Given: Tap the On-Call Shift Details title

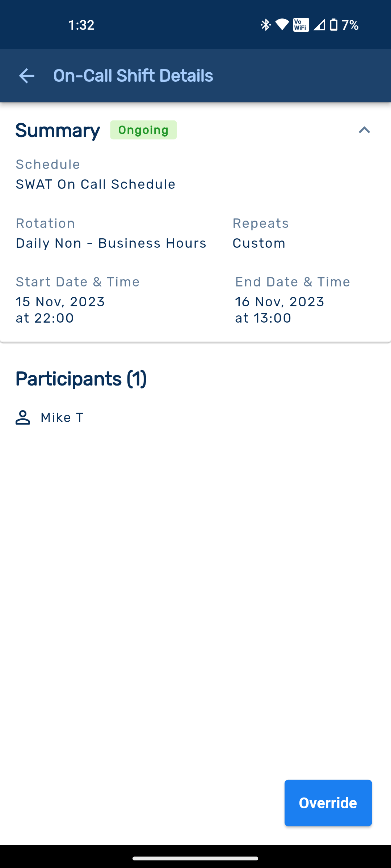Looking at the screenshot, I should 133,76.
